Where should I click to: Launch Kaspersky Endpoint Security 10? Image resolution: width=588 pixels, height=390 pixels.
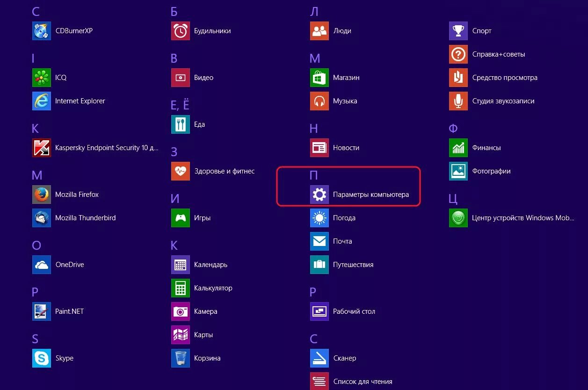(x=42, y=148)
